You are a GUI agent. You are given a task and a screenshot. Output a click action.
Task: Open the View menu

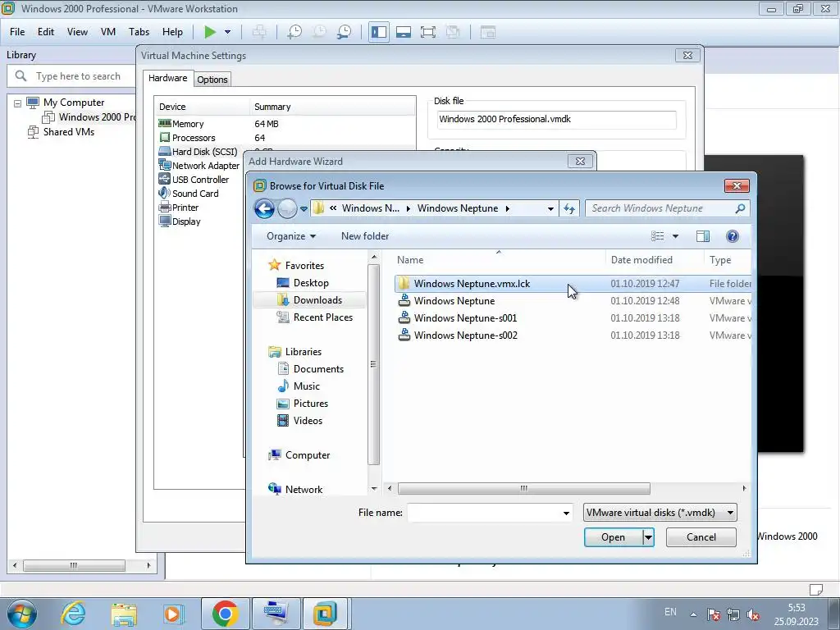click(x=77, y=32)
